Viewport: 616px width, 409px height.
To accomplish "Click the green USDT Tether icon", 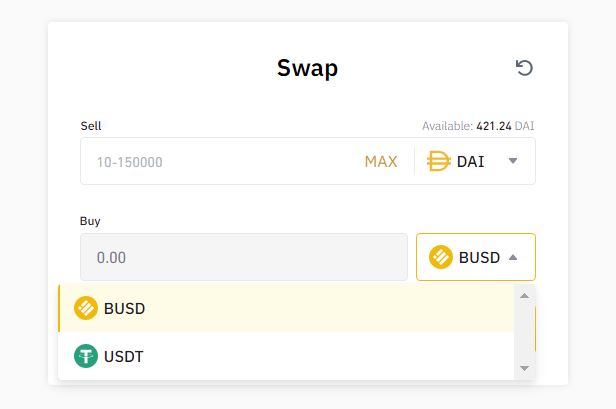I will coord(86,356).
